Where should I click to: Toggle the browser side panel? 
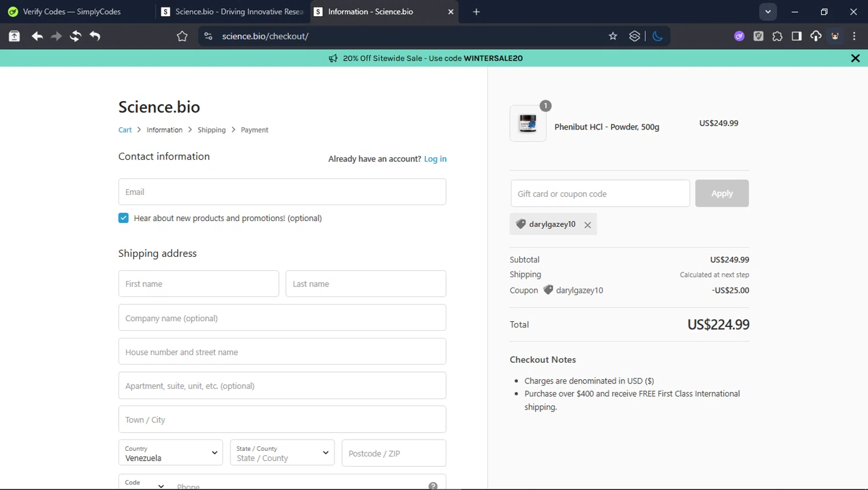pos(797,36)
